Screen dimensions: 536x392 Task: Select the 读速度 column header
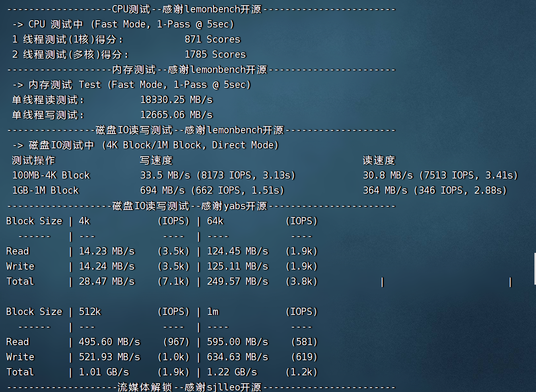(x=379, y=160)
